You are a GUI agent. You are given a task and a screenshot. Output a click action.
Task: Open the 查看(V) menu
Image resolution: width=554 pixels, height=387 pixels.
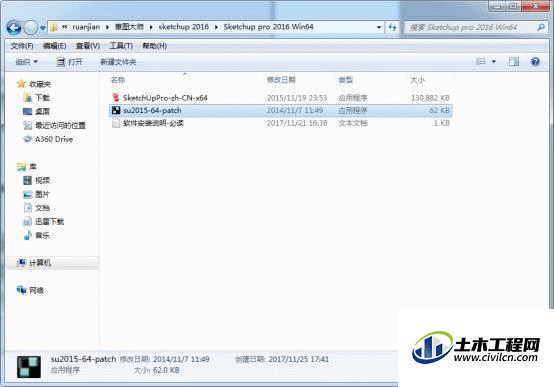[x=88, y=46]
